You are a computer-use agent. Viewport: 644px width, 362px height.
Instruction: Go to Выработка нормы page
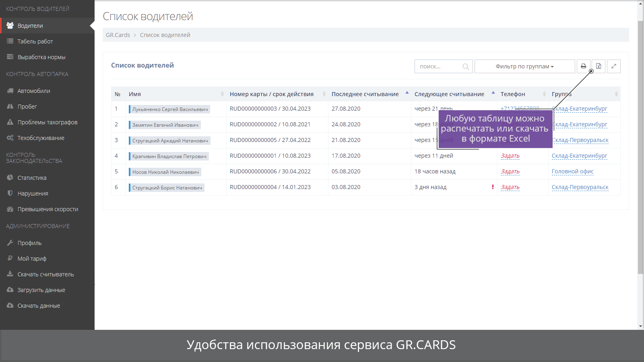47,57
